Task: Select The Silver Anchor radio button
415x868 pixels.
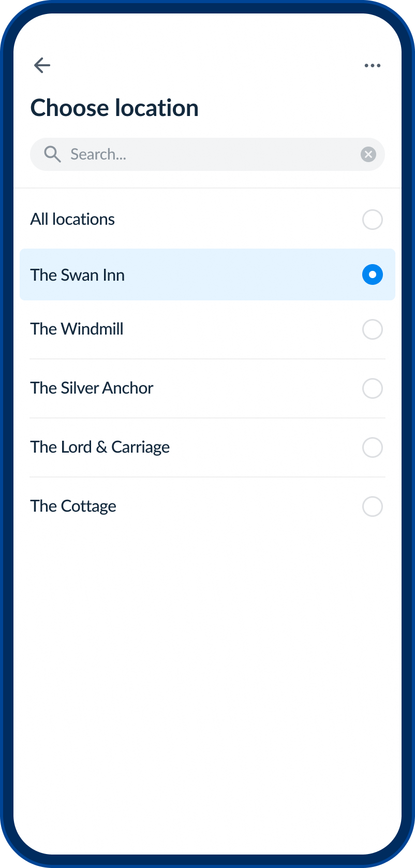Action: 373,388
